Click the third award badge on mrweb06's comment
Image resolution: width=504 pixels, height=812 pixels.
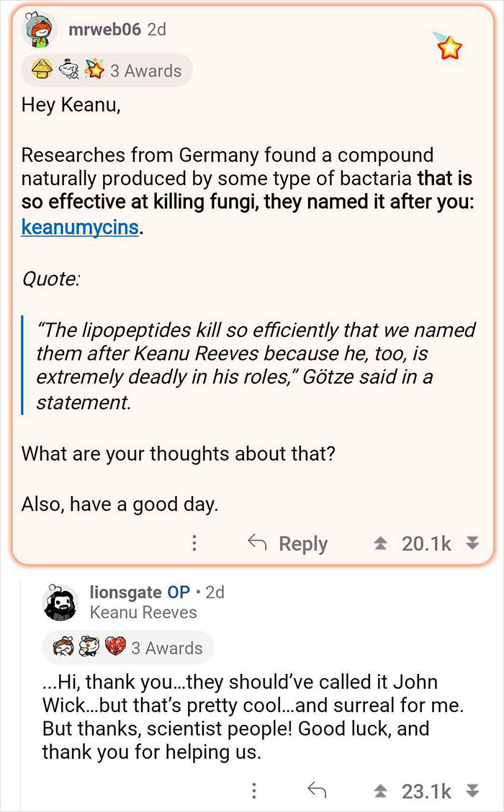click(x=94, y=71)
